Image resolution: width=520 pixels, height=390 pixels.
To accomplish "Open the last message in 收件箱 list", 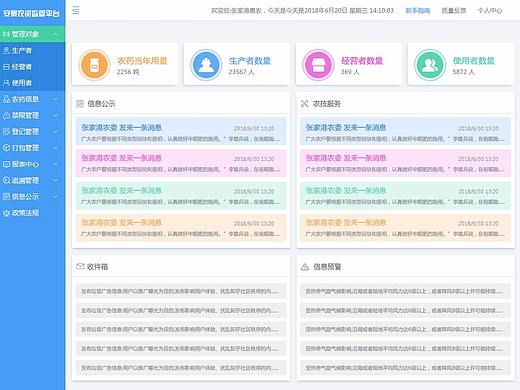I will pyautogui.click(x=181, y=368).
